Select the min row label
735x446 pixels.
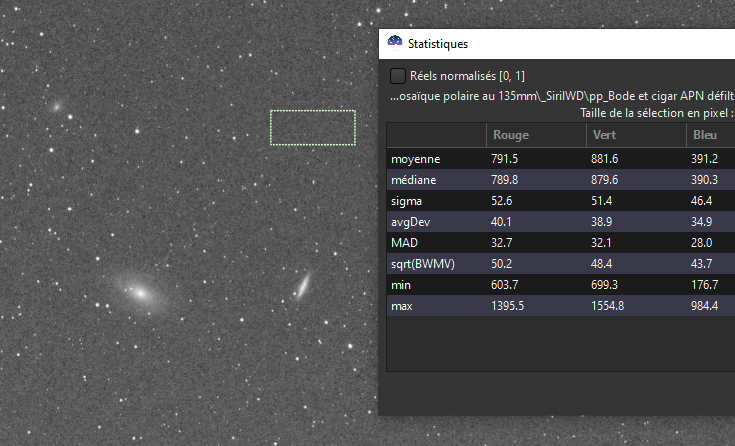(401, 285)
